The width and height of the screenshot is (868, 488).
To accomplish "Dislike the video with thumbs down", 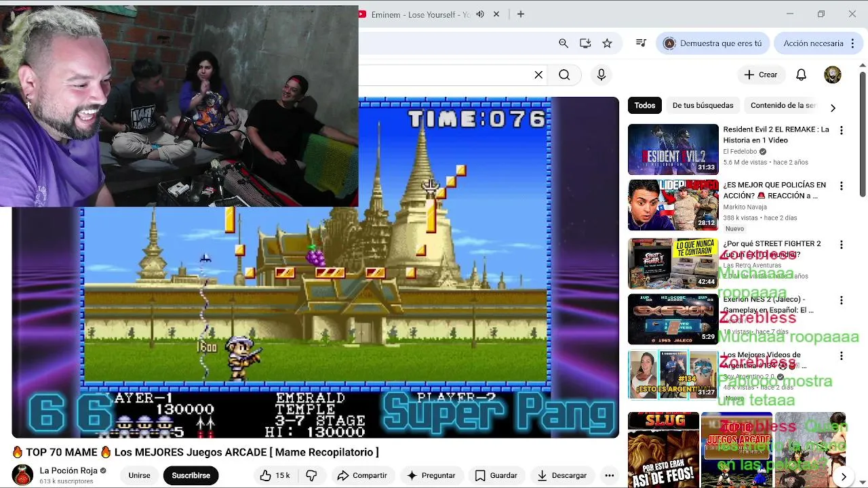I will tap(311, 475).
